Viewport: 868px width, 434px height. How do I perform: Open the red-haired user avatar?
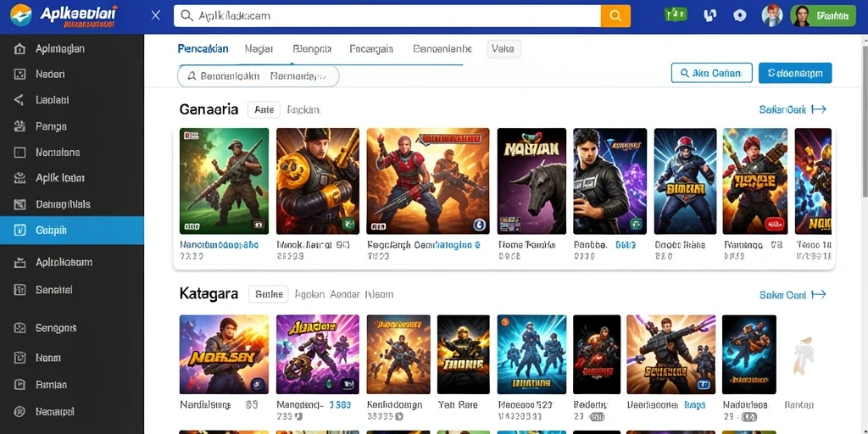[772, 15]
